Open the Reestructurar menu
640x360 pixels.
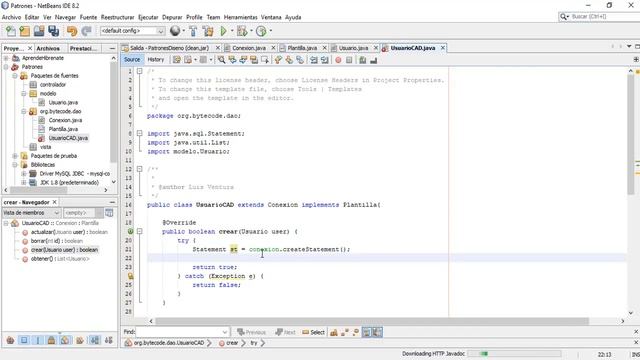pos(118,17)
